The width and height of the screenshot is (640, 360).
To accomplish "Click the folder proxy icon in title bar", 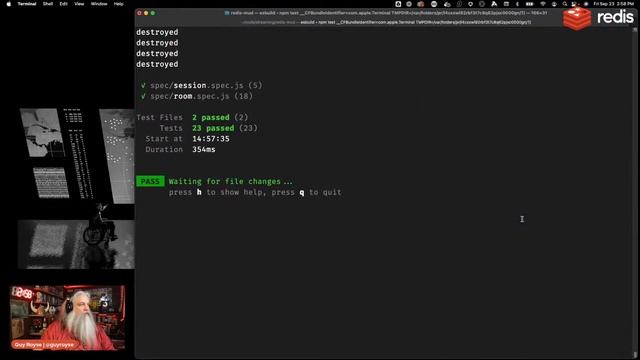I will pyautogui.click(x=227, y=13).
